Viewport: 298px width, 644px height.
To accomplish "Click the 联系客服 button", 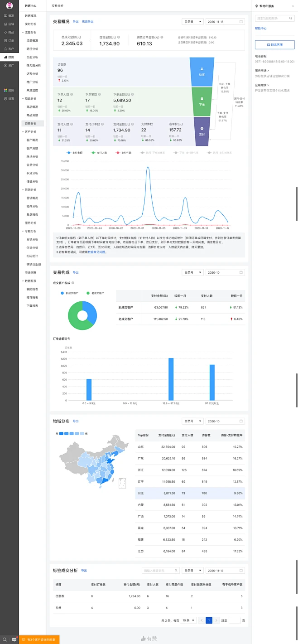I will click(275, 45).
